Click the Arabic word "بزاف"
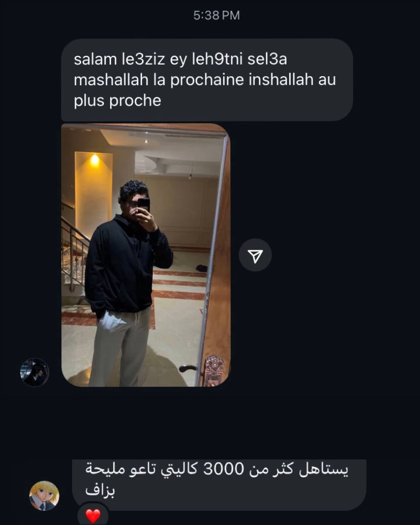This screenshot has width=420, height=525. click(x=100, y=491)
